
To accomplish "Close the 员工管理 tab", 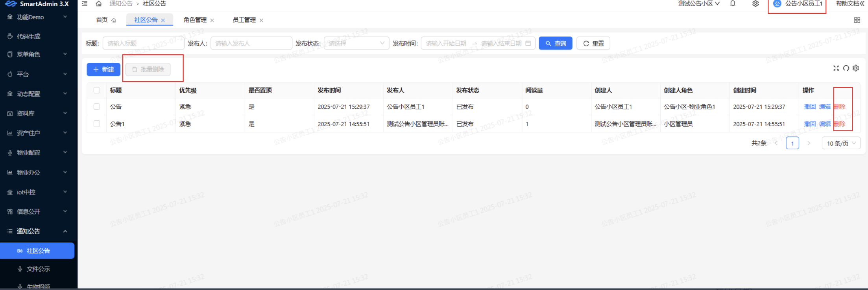I will tap(261, 20).
